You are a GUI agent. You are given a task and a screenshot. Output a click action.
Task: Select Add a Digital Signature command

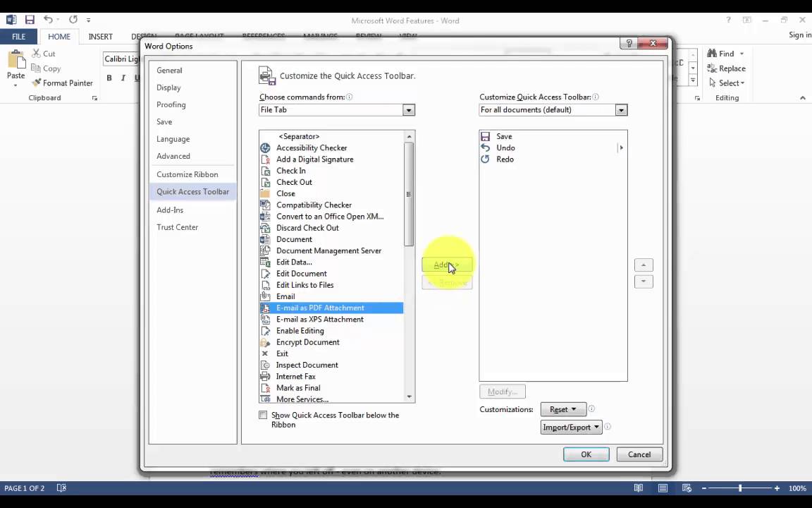tap(331, 159)
